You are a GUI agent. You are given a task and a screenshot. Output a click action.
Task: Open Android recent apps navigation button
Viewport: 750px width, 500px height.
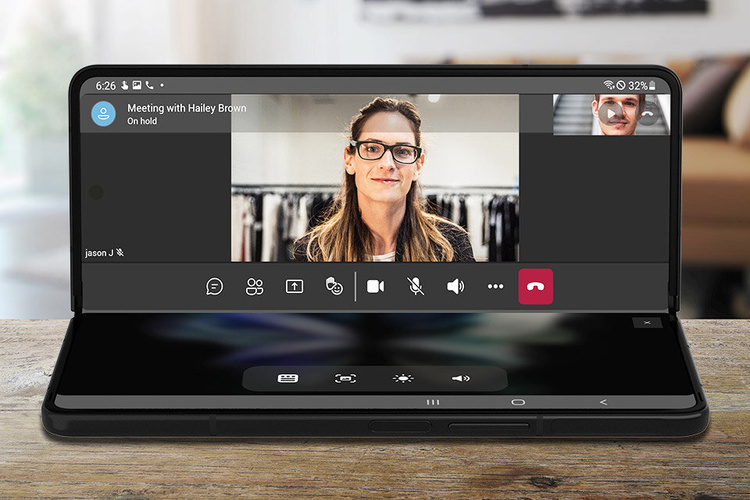pos(433,402)
